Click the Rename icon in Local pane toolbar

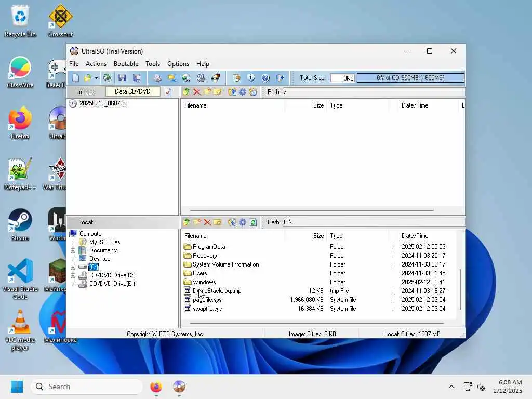click(x=218, y=222)
